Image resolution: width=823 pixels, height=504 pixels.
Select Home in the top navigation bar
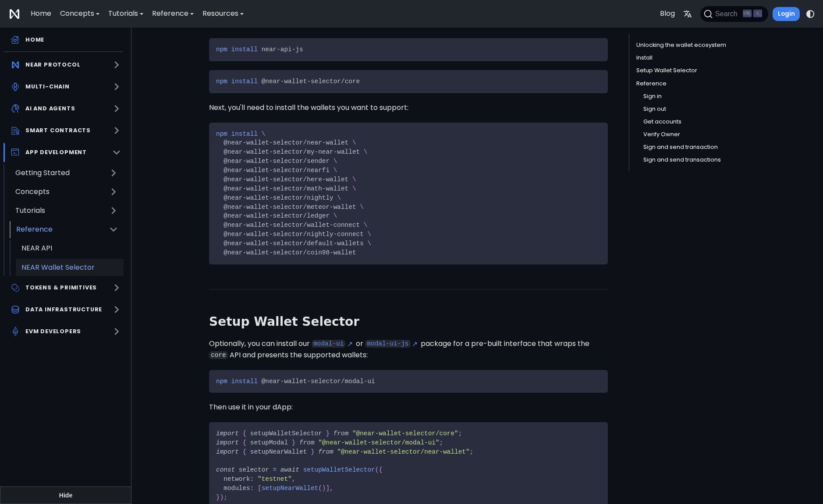[41, 14]
